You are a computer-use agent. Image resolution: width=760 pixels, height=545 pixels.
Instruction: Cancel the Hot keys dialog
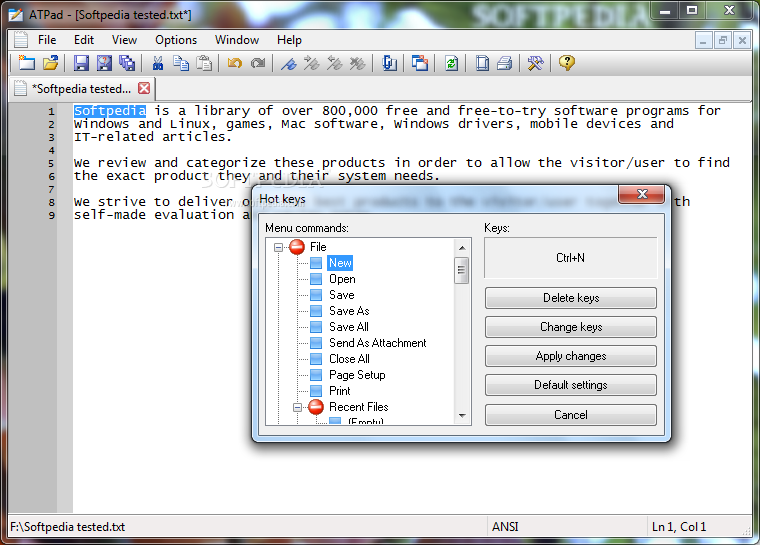click(x=571, y=415)
